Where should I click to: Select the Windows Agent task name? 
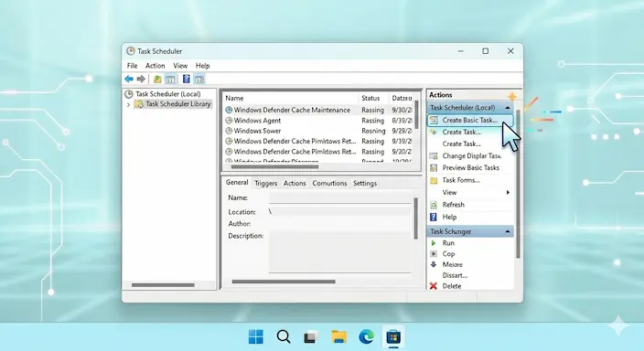257,121
